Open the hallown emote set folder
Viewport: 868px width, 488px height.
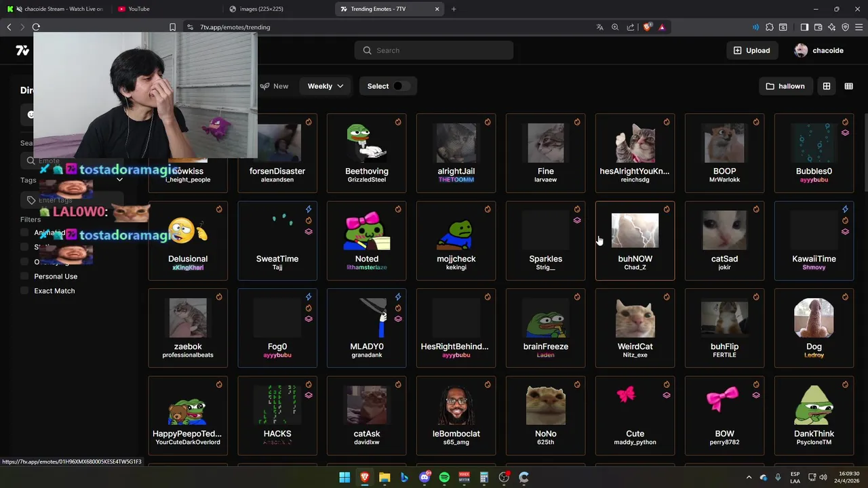click(785, 86)
